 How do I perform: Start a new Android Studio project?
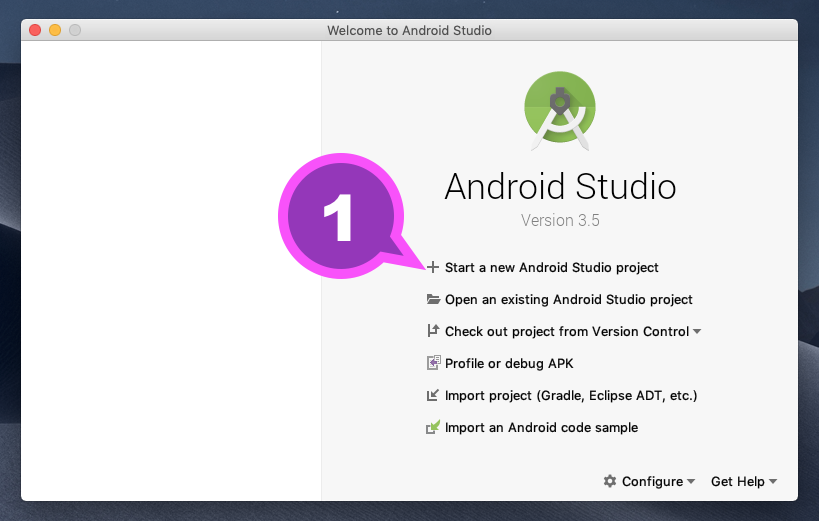tap(552, 268)
